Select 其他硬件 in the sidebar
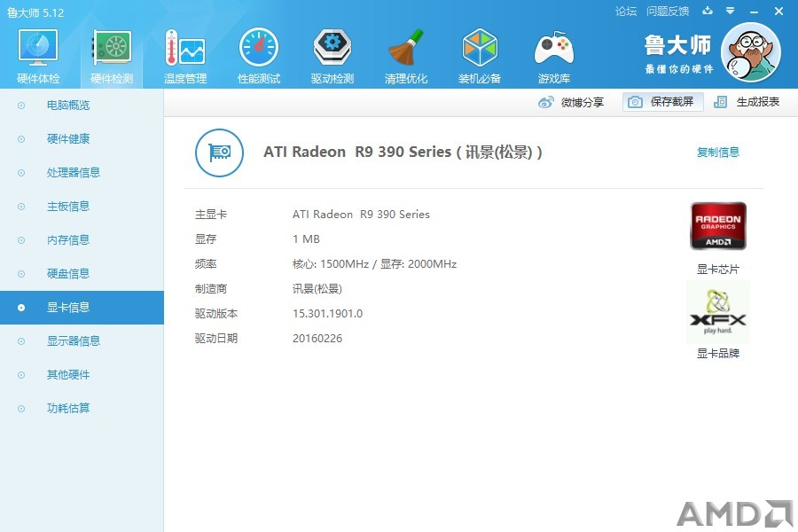Viewport: 798px width, 532px height. coord(82,375)
